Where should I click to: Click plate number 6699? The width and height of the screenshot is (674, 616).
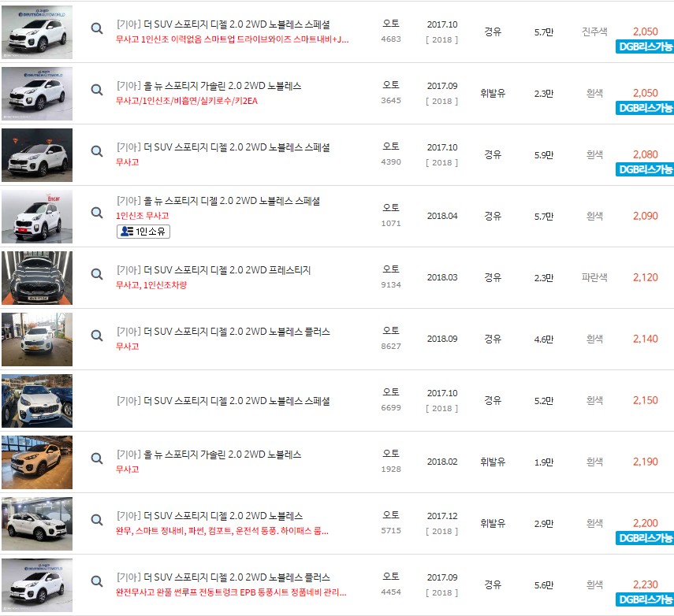391,408
